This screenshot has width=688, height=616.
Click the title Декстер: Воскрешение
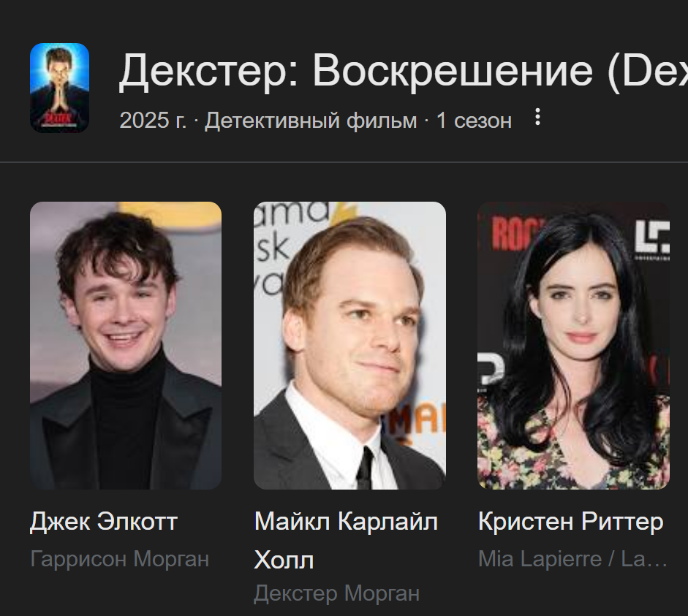pyautogui.click(x=356, y=70)
